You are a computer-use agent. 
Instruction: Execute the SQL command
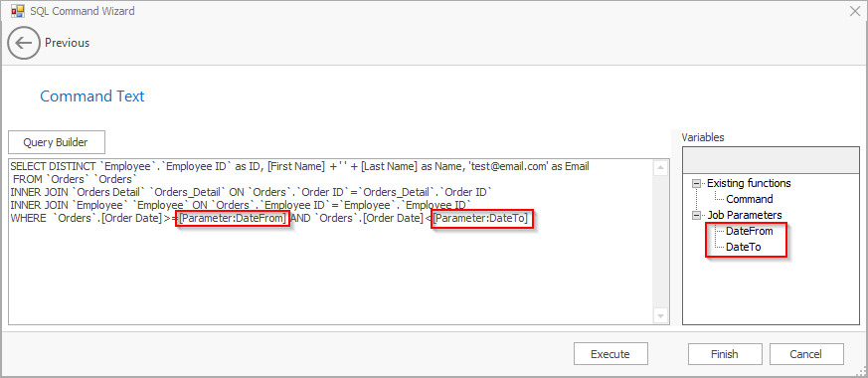coord(610,354)
